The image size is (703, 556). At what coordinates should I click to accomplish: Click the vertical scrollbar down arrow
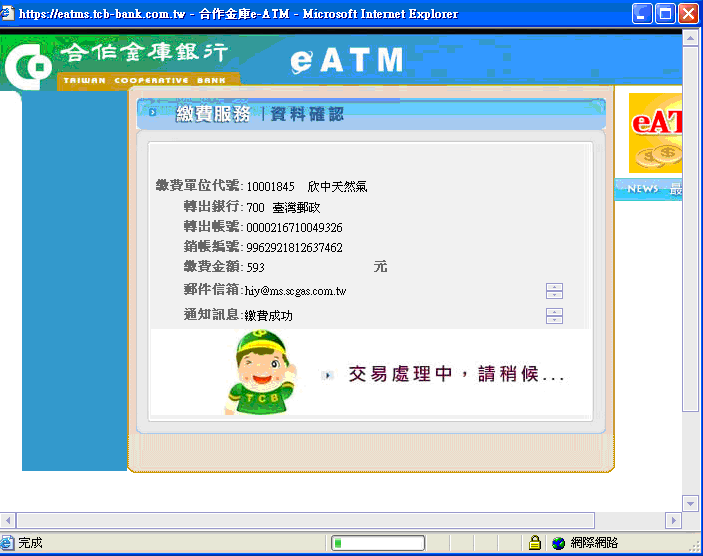[x=690, y=503]
